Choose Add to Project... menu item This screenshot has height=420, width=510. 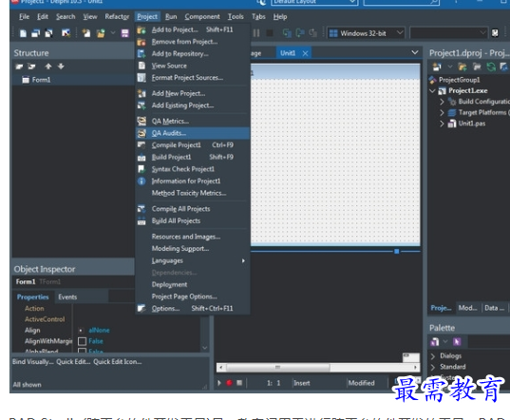[193, 29]
